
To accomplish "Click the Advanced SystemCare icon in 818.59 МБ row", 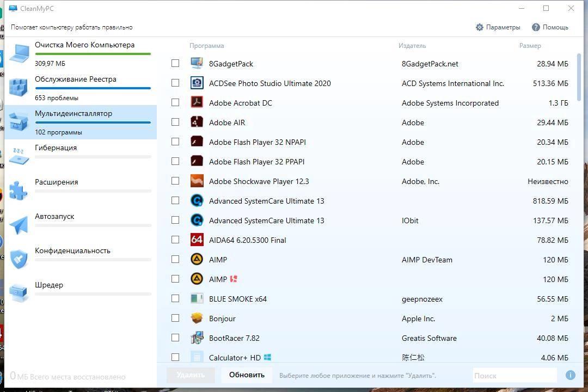I will (197, 200).
